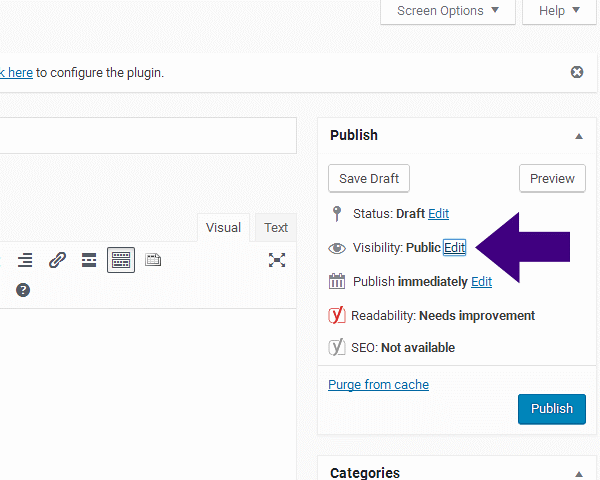Enable distraction-free fullscreen mode

[277, 260]
